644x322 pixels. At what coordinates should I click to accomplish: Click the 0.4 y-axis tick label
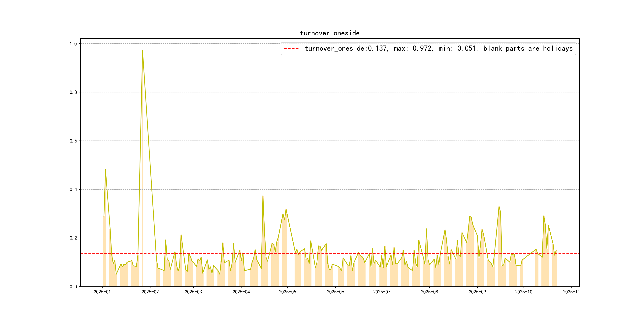(73, 189)
